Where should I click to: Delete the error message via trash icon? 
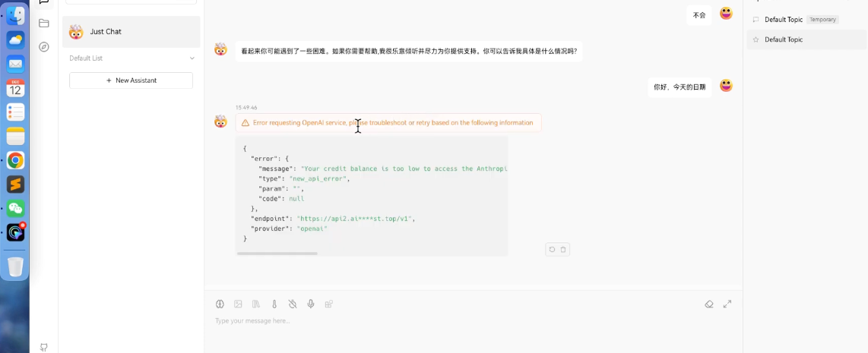563,249
